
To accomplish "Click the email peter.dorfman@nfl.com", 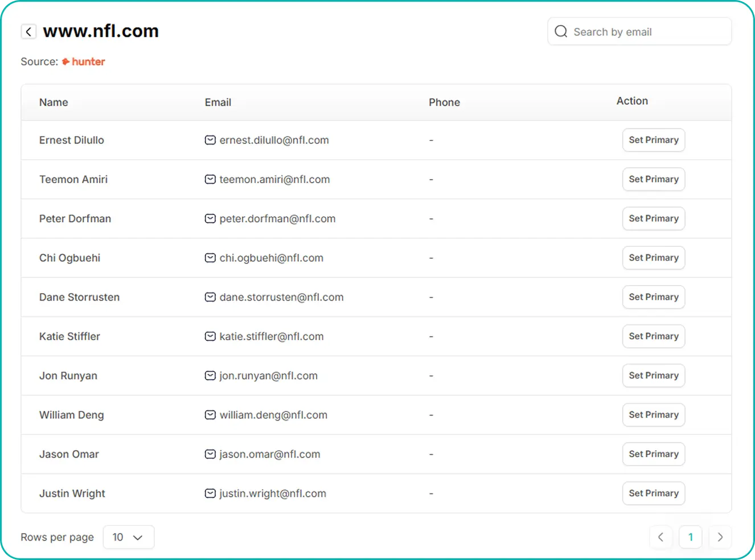I will click(x=278, y=219).
